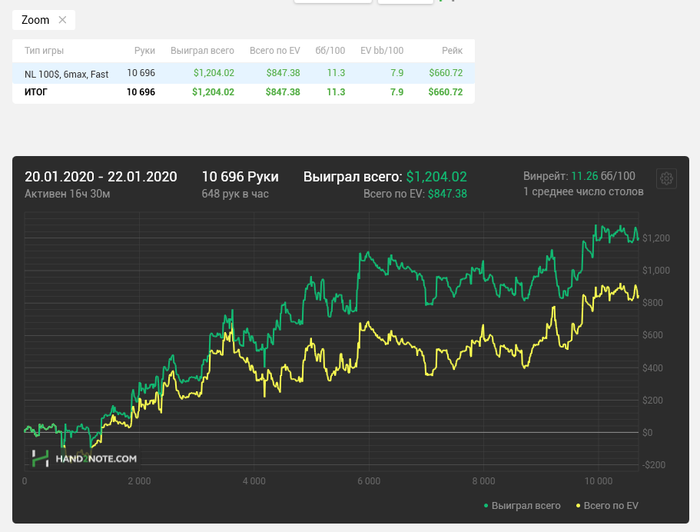Sort by the Руки column header
Viewport: 700px width, 532px height.
tap(145, 51)
